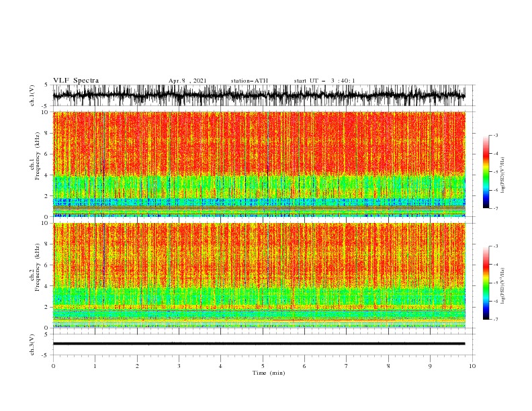Click the "4" kHz tick on ch.2 frequency axis

point(47,286)
